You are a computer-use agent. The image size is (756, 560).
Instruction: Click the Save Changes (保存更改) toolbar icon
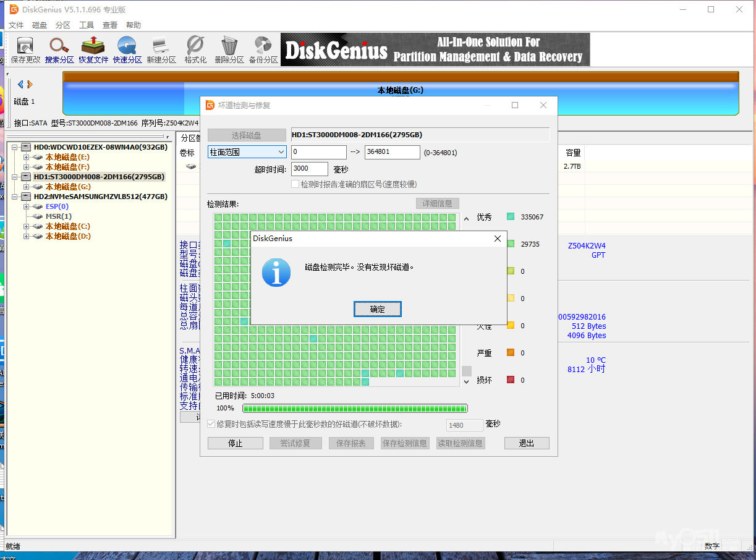tap(25, 49)
